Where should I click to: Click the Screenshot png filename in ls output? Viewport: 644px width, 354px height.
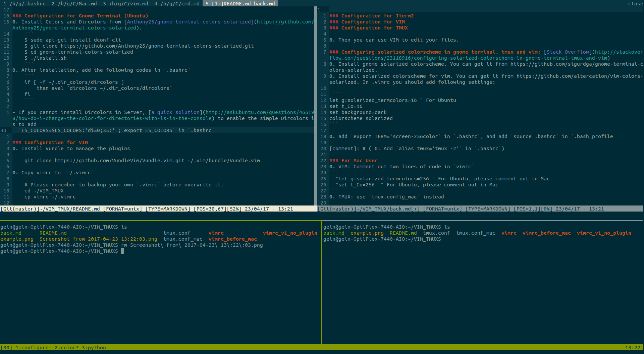pyautogui.click(x=98, y=239)
